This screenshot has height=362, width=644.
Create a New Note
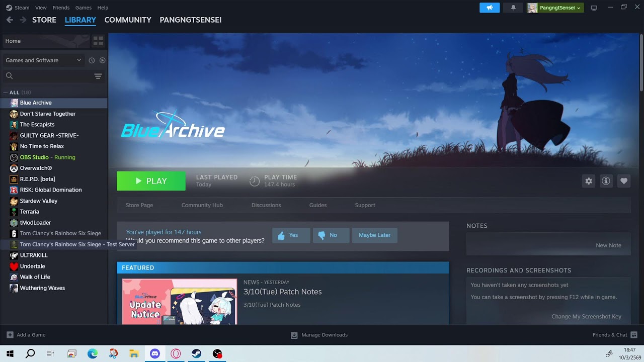(609, 245)
